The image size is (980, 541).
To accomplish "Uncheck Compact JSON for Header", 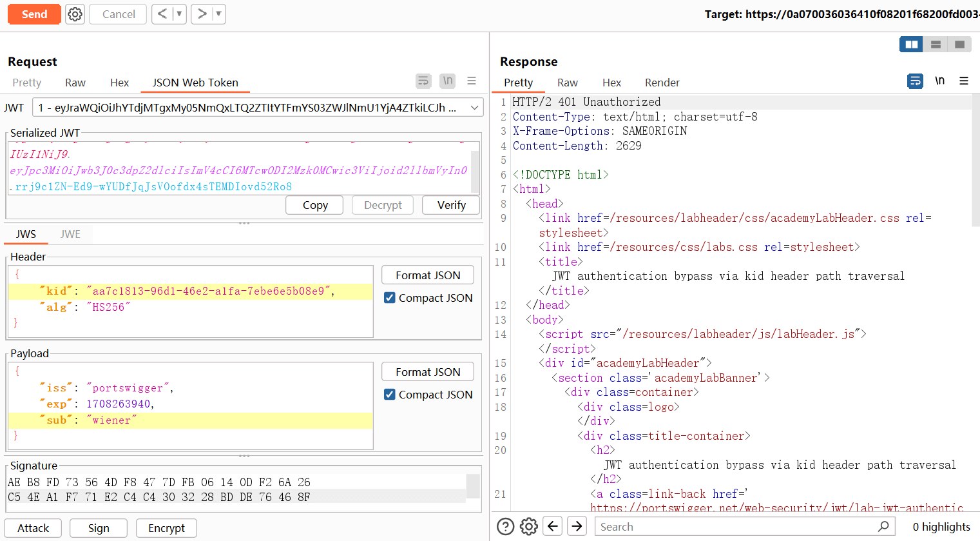I will coord(390,298).
